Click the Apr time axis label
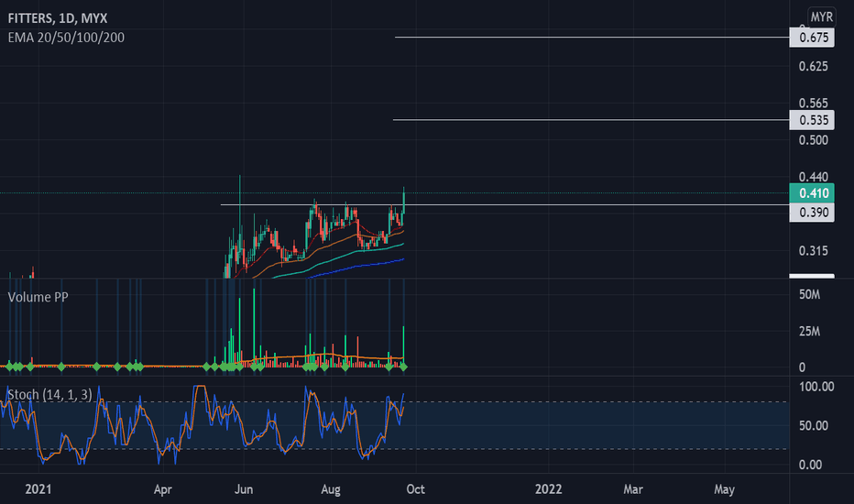 coord(163,489)
